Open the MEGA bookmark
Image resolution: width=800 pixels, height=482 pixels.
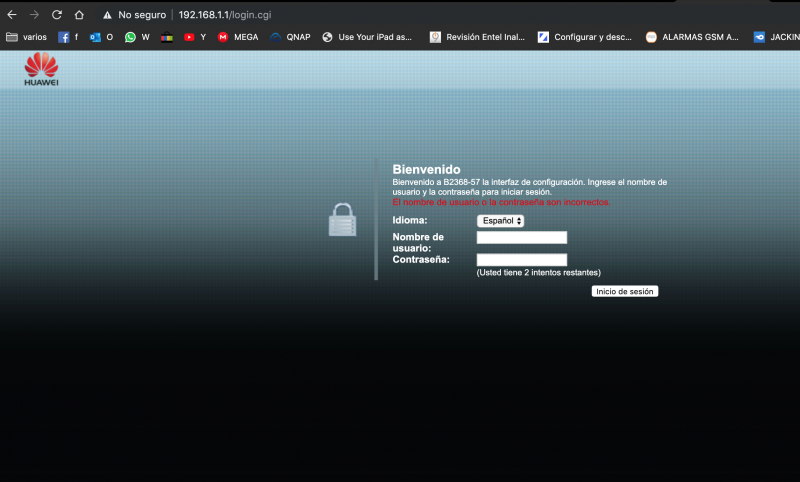(238, 37)
